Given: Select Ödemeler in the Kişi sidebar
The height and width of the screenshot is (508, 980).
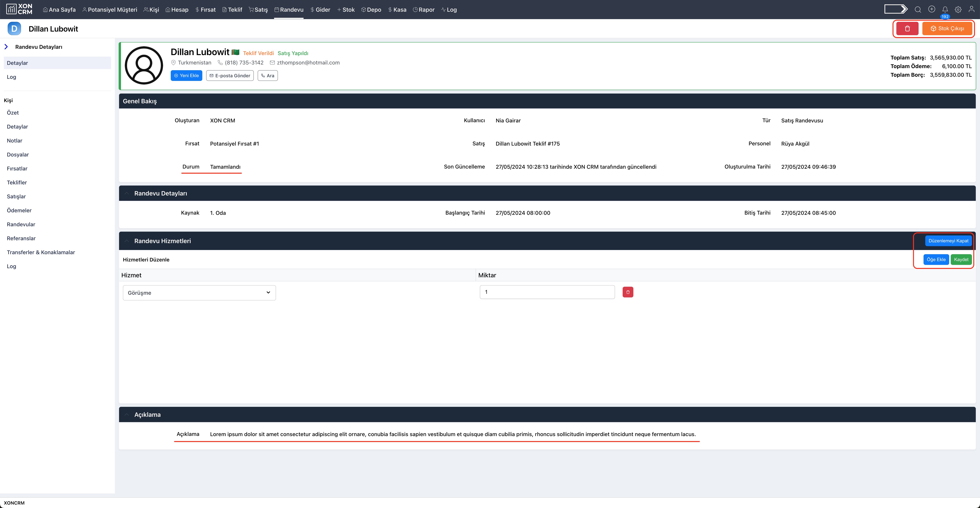Looking at the screenshot, I should (19, 210).
